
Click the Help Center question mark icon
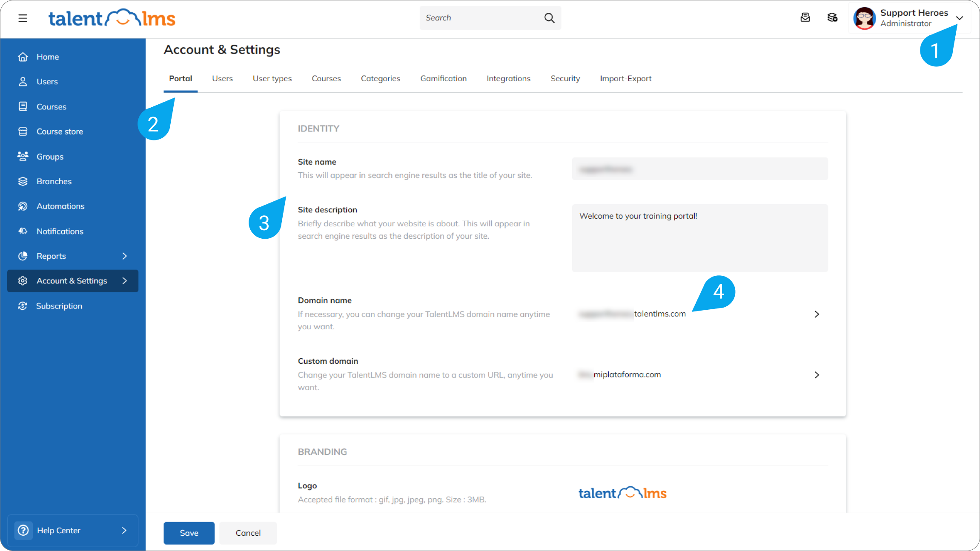point(23,531)
